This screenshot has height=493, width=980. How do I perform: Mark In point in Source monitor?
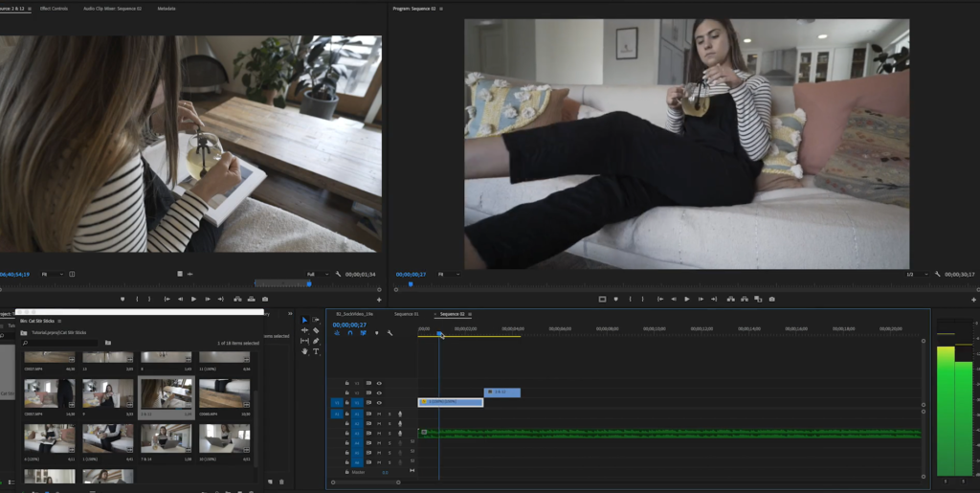point(137,300)
